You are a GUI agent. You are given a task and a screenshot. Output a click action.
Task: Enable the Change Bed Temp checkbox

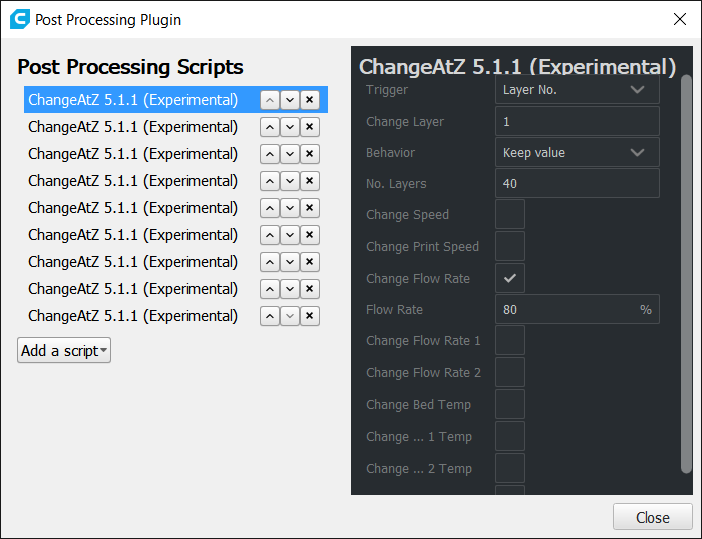(x=510, y=404)
